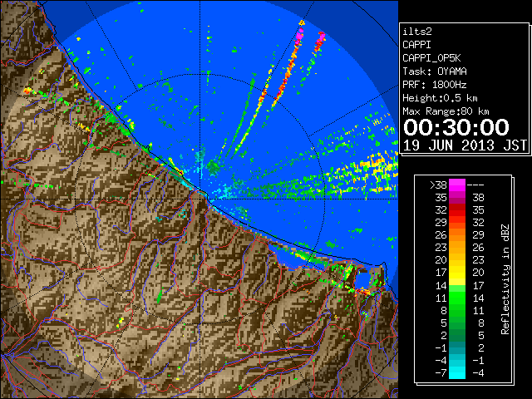532x399 pixels.
Task: Click the 'CAPPI_0P5K' product text
Action: [431, 58]
